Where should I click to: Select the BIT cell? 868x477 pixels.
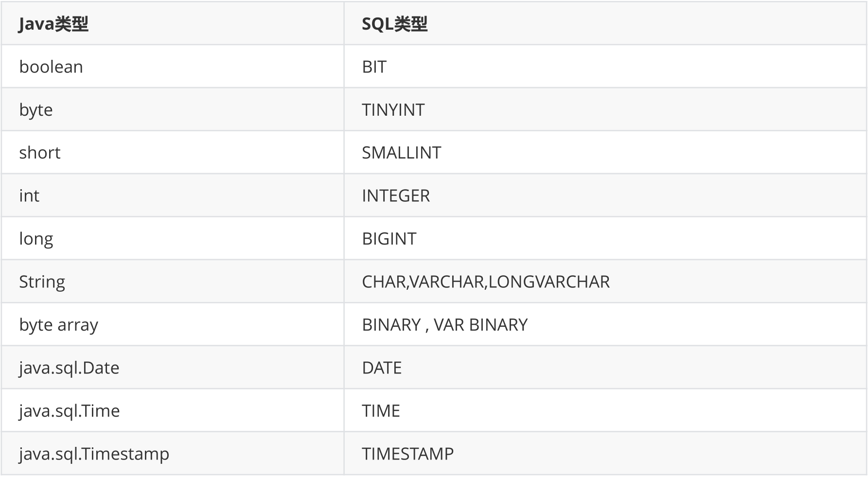[374, 67]
